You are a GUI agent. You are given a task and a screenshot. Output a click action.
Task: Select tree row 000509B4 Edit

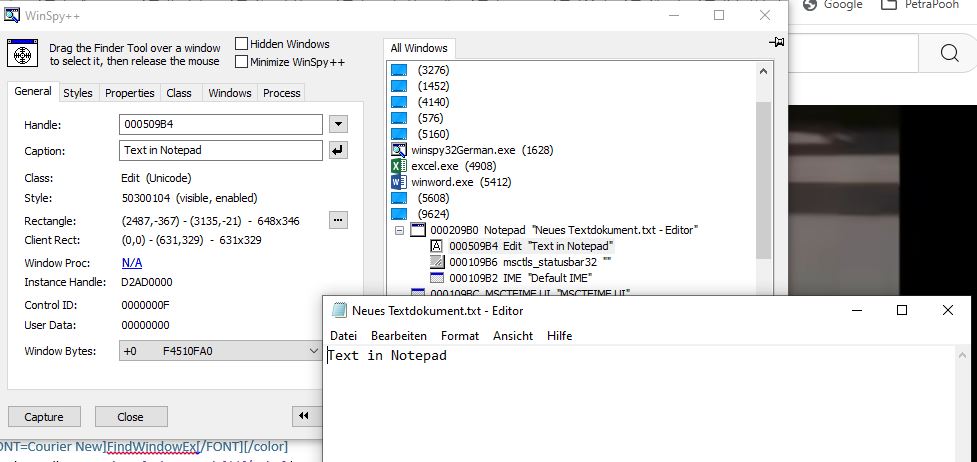(531, 246)
